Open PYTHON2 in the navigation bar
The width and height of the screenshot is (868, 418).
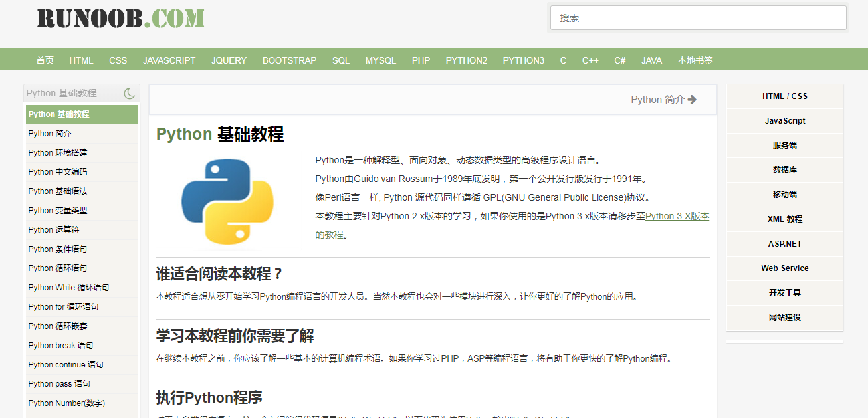(x=467, y=60)
